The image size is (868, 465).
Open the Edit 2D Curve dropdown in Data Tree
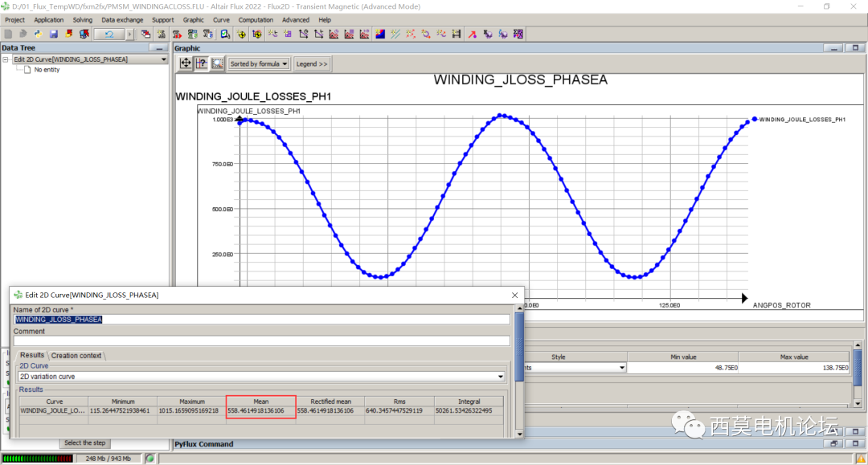[x=163, y=59]
